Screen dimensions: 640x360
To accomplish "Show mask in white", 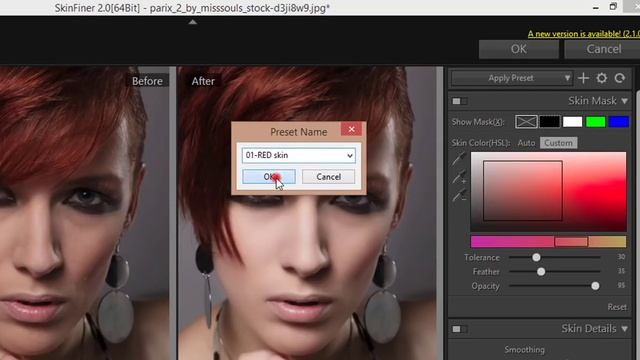I will click(x=572, y=122).
